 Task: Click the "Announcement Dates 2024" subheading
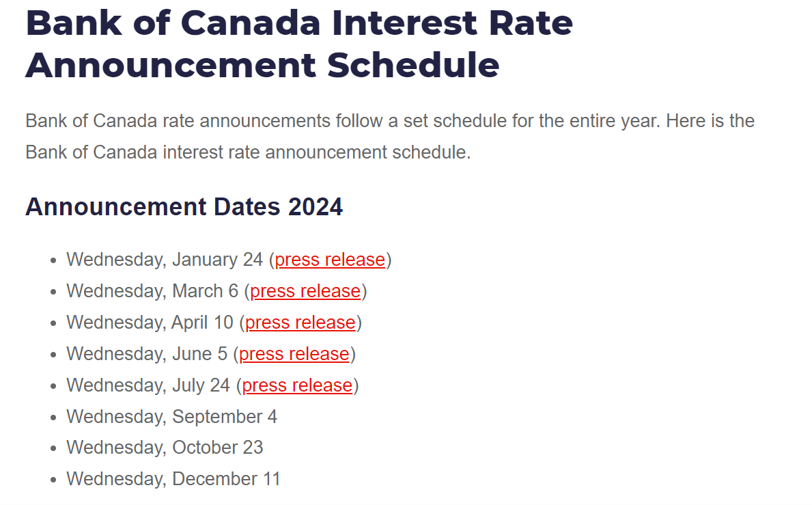coord(184,207)
